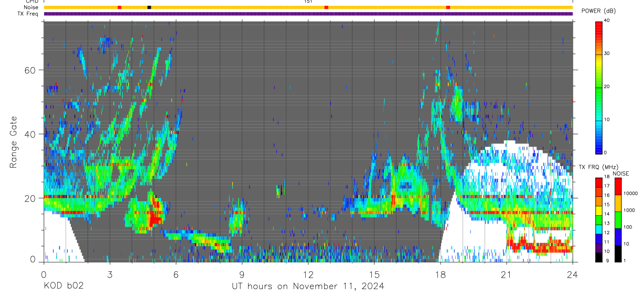The image size is (644, 297).
Task: Click the 'UT hours on November 11, 2024' label
Action: 308,286
